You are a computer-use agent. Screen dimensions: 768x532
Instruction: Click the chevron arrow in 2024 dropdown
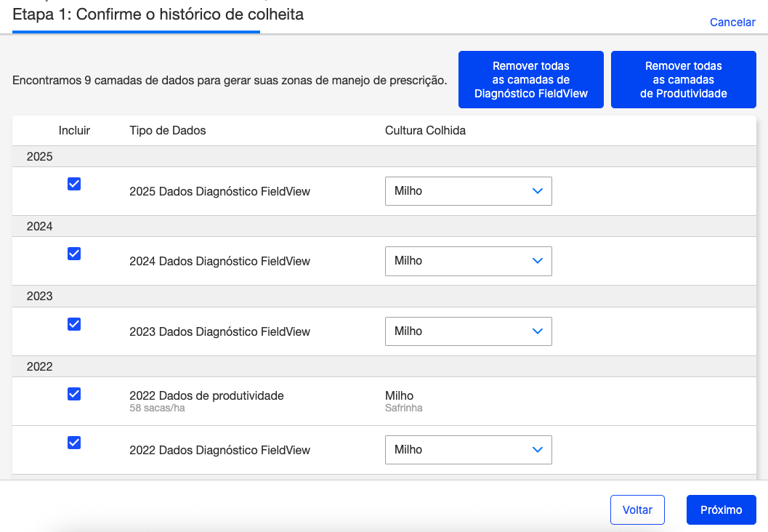click(538, 261)
